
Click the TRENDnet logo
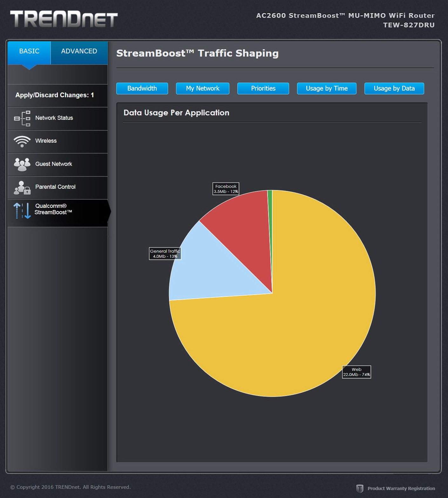[x=64, y=19]
